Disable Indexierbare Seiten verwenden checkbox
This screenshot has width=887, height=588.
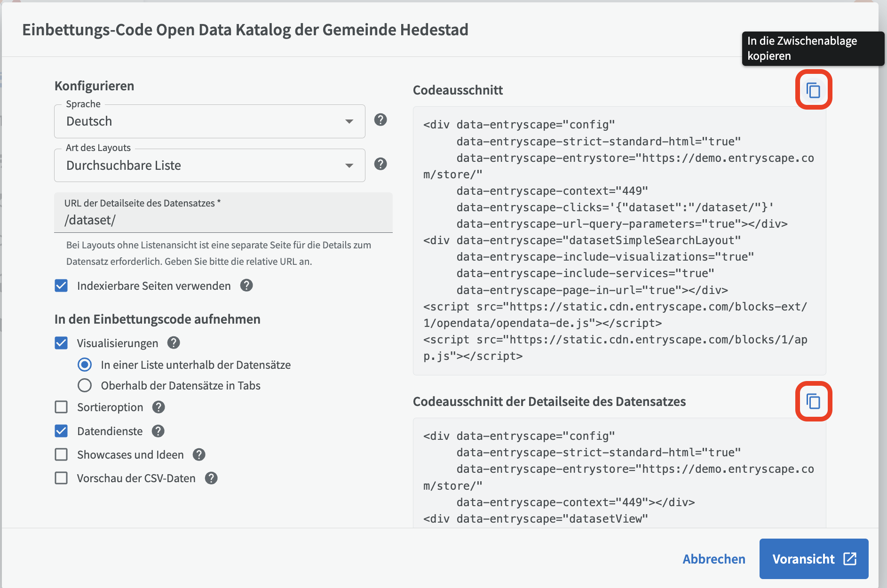point(61,286)
